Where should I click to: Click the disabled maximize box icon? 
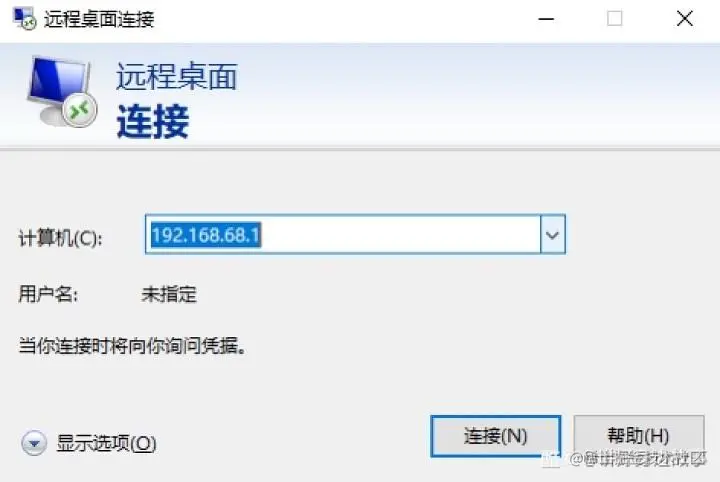(x=614, y=19)
